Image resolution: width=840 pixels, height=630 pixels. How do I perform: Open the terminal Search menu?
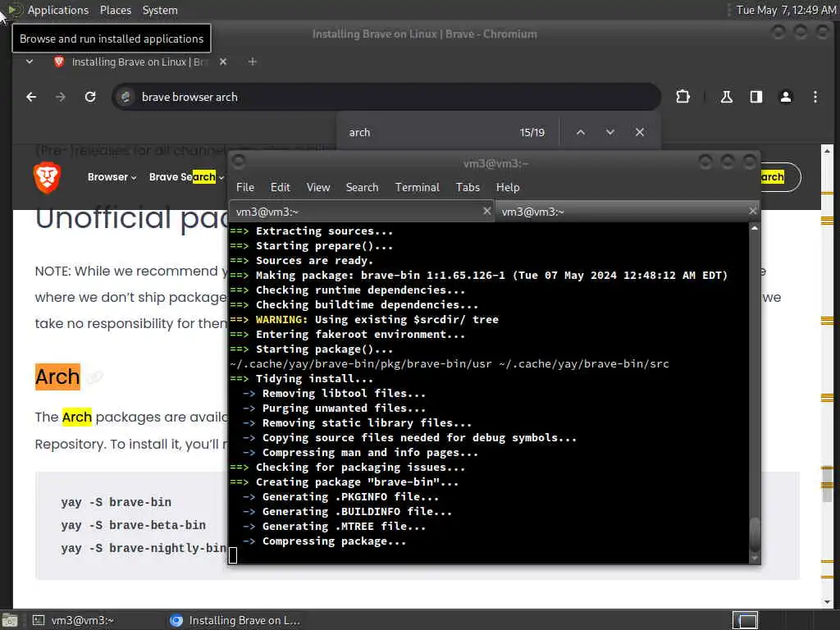pos(362,187)
